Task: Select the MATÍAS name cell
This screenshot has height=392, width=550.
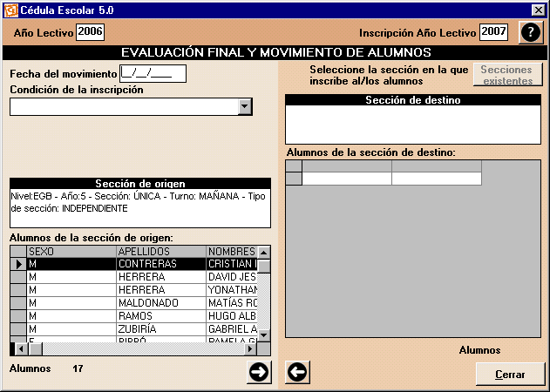Action: [x=232, y=302]
